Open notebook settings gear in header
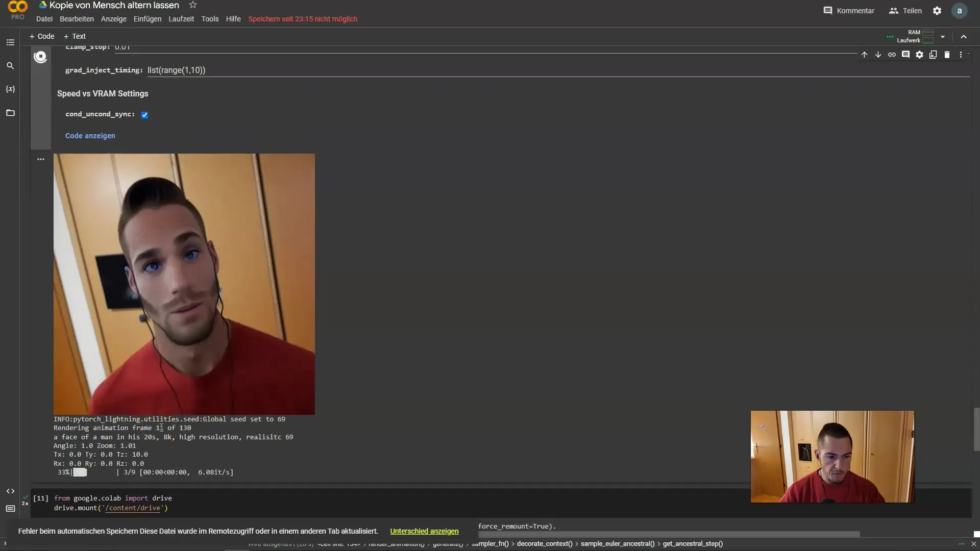 [x=937, y=11]
